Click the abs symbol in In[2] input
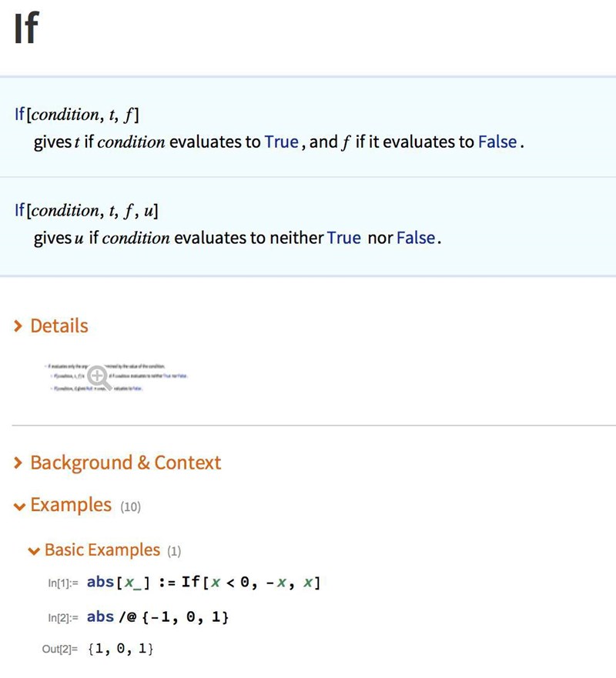The height and width of the screenshot is (678, 616). (x=101, y=617)
